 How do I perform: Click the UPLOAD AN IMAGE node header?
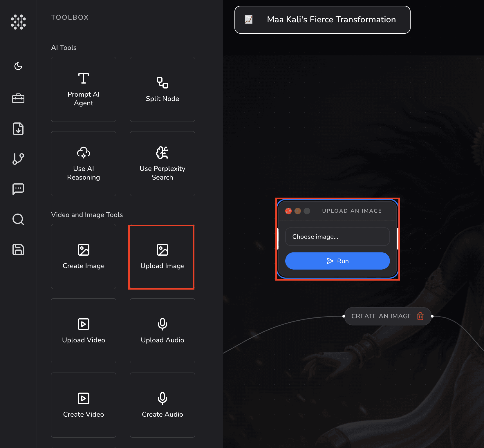[352, 211]
